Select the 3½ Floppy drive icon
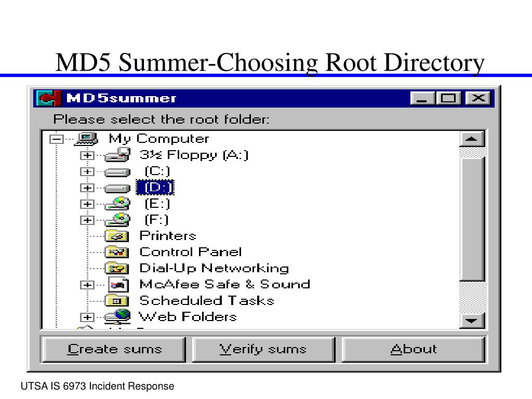Screen dimensions: 532x399 pos(117,155)
